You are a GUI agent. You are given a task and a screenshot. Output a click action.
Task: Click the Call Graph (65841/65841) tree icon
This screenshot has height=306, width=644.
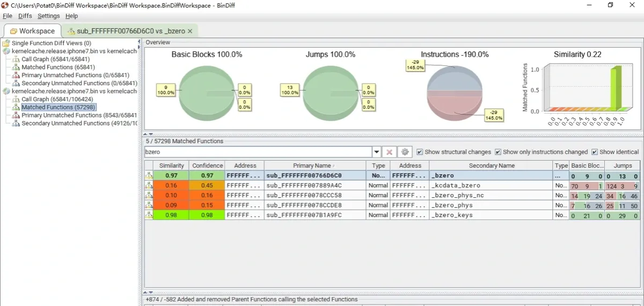tap(16, 59)
